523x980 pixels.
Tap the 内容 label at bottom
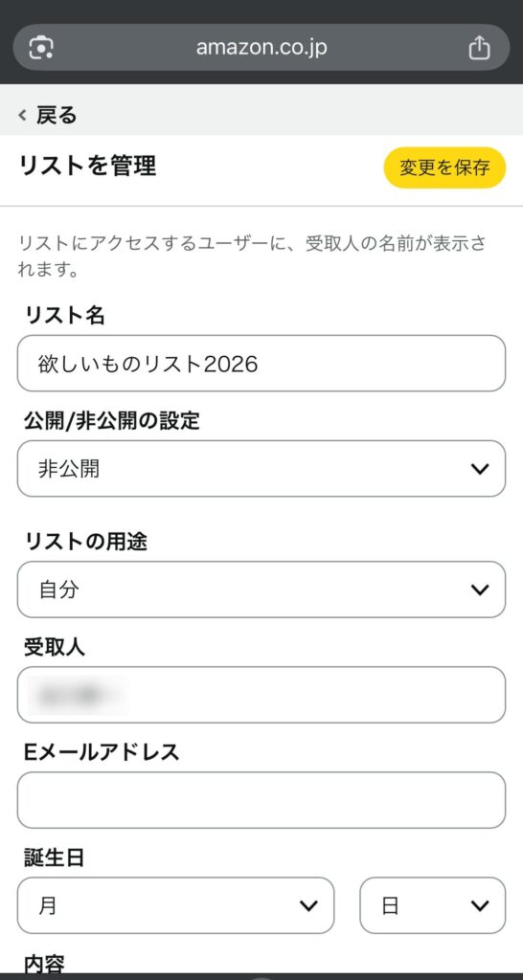click(x=44, y=963)
